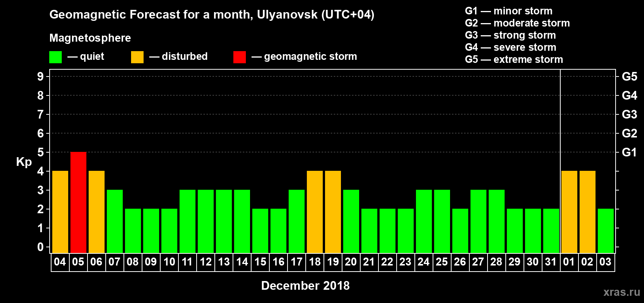Click the Kp value 0 on axis
Screen dimensions: 644x303
coord(41,247)
